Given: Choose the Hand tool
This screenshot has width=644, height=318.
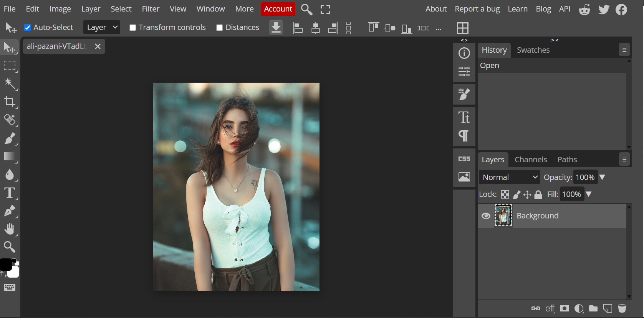Looking at the screenshot, I should click(10, 229).
